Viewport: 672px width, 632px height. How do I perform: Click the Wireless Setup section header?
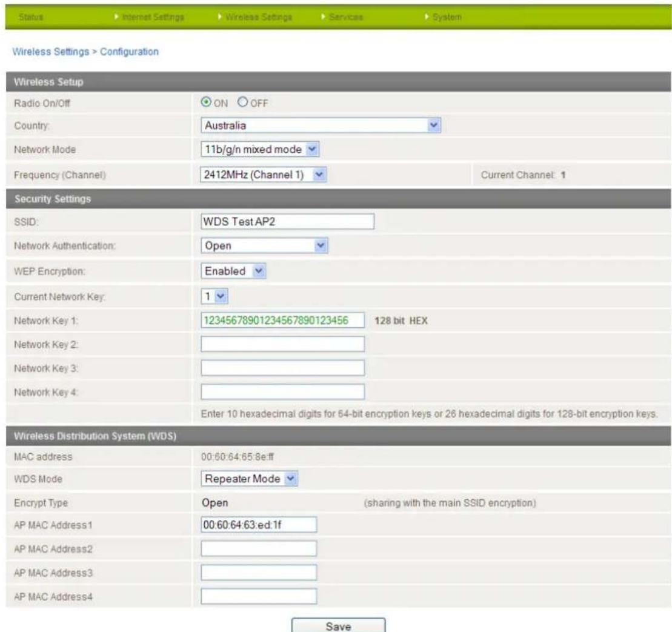point(339,82)
